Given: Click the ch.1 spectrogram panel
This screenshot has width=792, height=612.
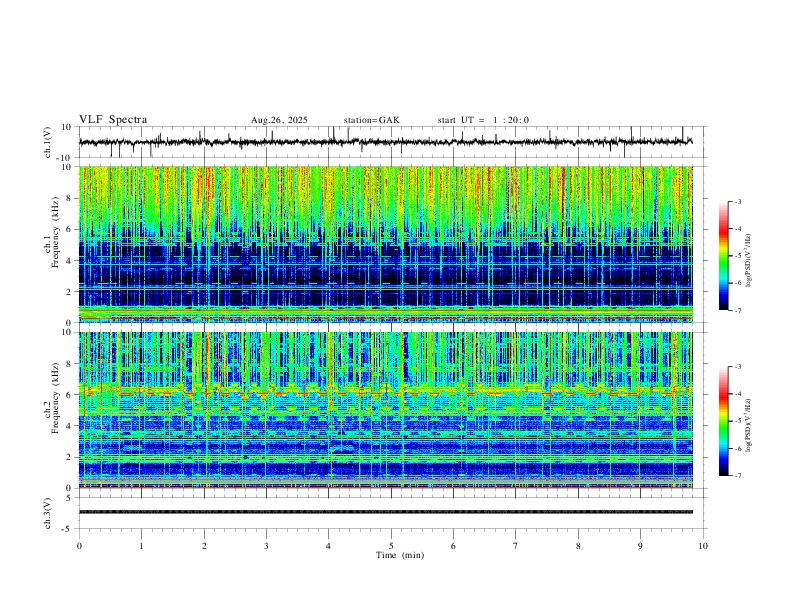Looking at the screenshot, I should coord(386,244).
